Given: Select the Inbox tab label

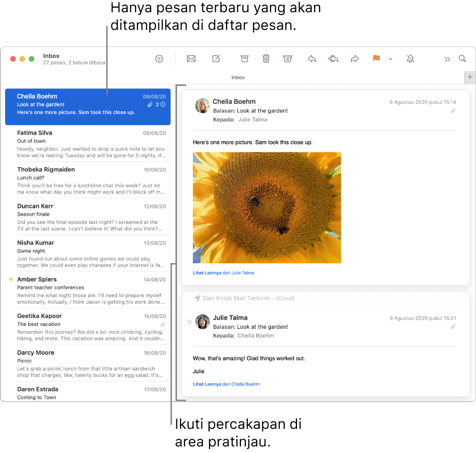Looking at the screenshot, I should [x=238, y=77].
